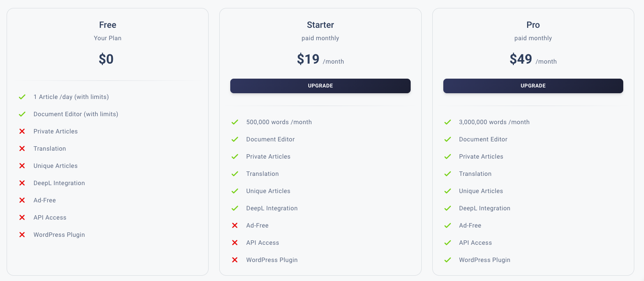The height and width of the screenshot is (281, 644).
Task: Click green check beside Pro API Access
Action: tap(448, 243)
